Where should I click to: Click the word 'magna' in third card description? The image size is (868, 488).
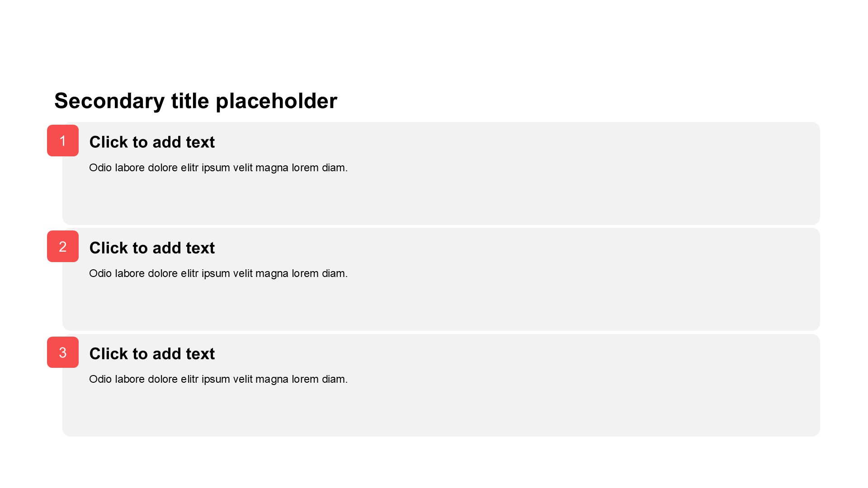tap(272, 379)
